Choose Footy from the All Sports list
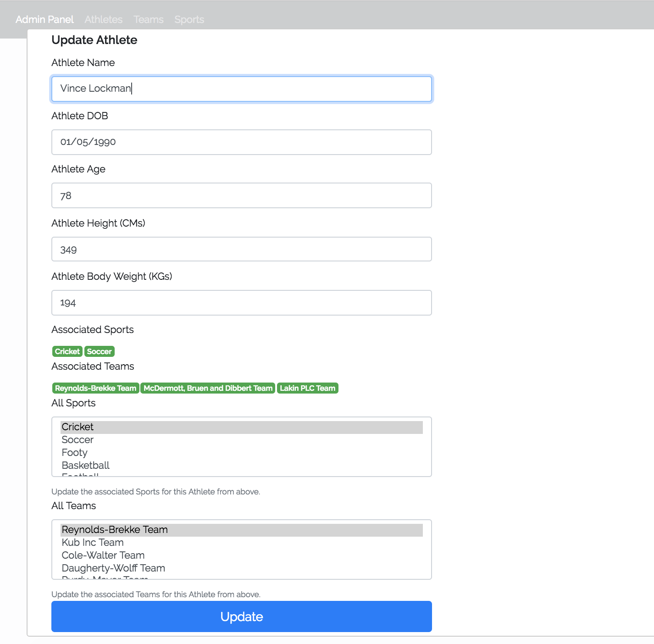Image resolution: width=654 pixels, height=644 pixels. point(74,453)
